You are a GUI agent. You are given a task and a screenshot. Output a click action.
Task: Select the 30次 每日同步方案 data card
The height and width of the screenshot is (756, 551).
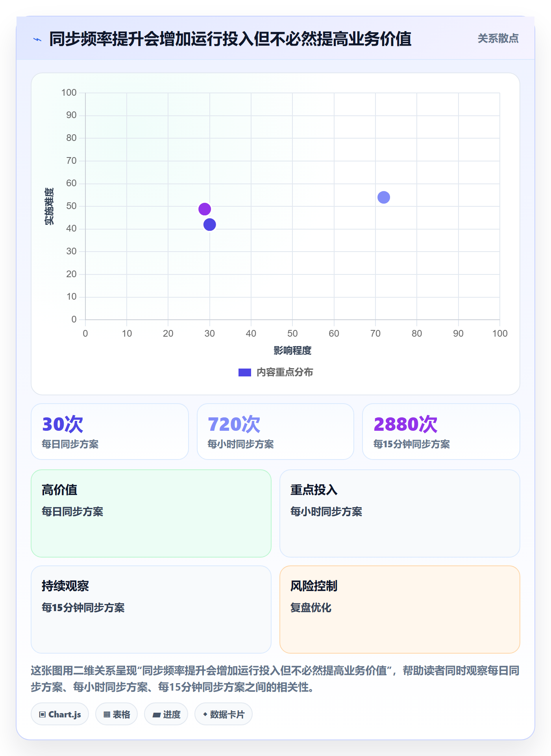click(110, 432)
